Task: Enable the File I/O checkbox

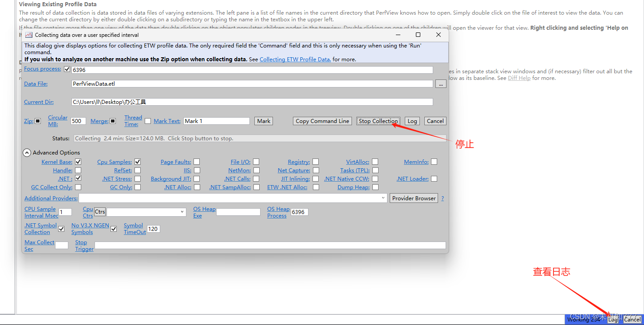Action: click(x=256, y=162)
